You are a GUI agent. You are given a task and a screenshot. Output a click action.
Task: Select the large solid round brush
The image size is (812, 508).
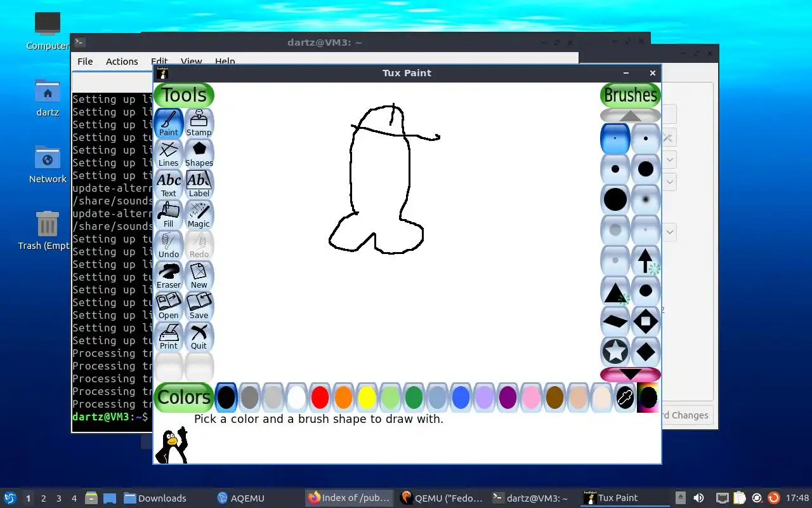615,199
